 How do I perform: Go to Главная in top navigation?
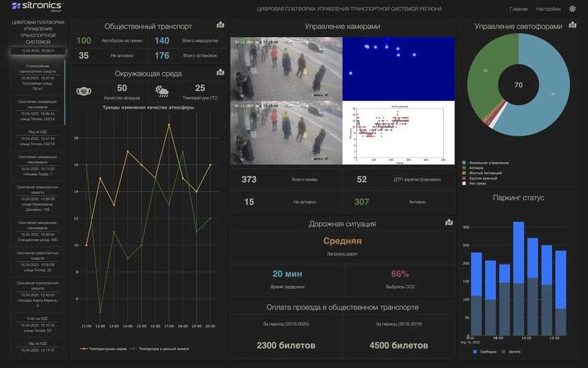click(519, 9)
